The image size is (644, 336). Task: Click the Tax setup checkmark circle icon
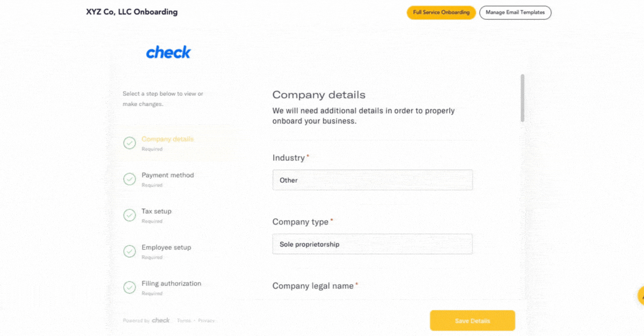click(x=129, y=215)
